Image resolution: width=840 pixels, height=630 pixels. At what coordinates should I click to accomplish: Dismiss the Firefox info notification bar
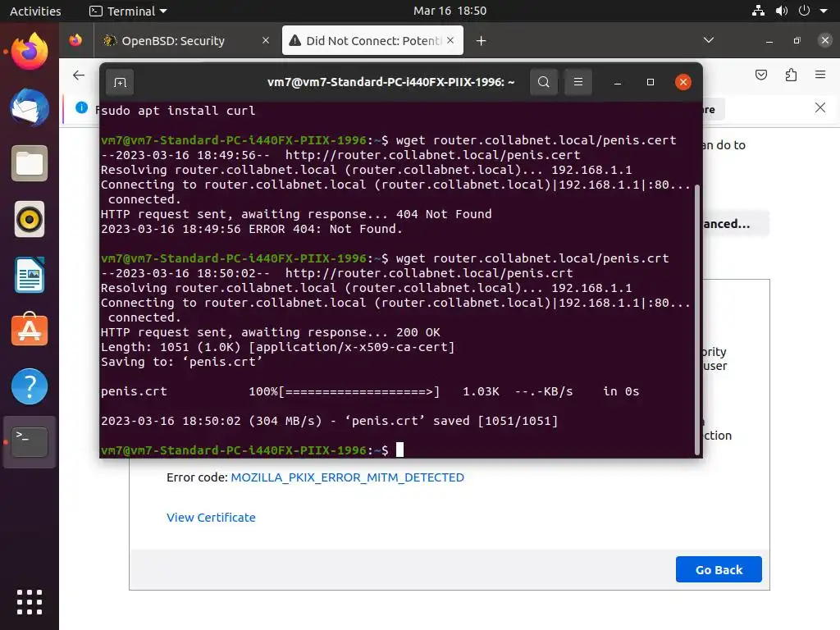(820, 107)
